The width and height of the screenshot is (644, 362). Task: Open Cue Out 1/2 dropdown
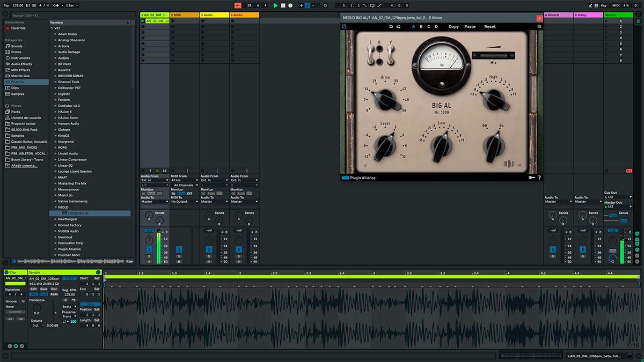(618, 197)
